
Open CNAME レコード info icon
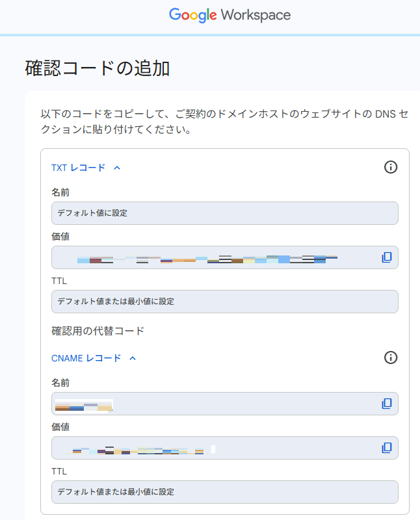coord(391,357)
